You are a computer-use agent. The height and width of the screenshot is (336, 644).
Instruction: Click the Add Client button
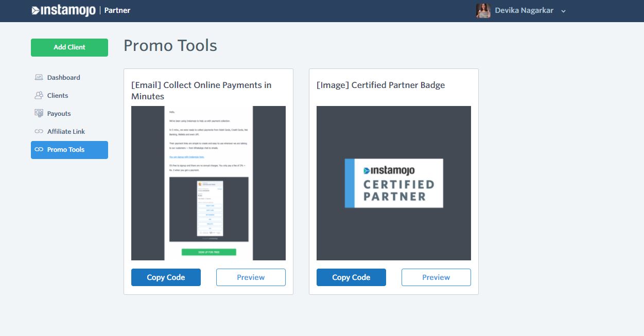click(69, 47)
